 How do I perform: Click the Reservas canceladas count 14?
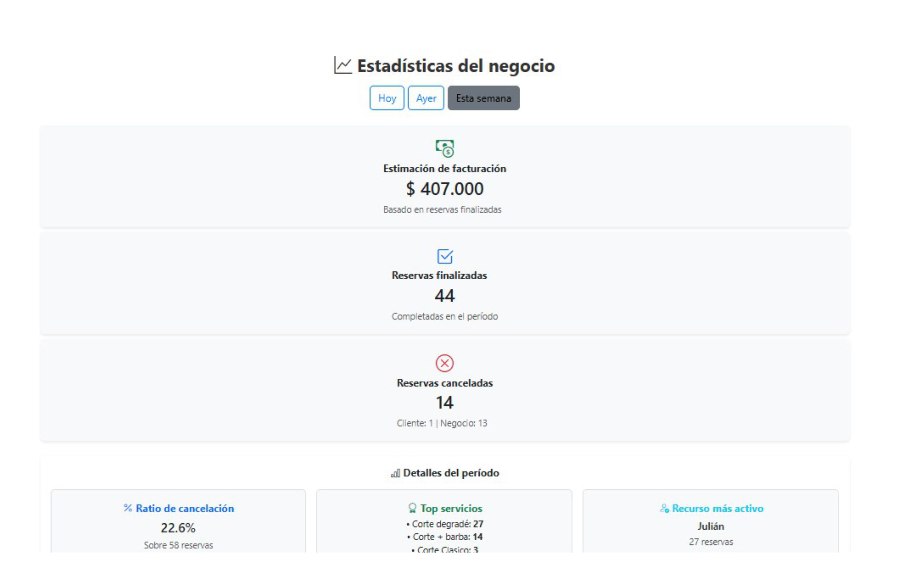pyautogui.click(x=445, y=403)
